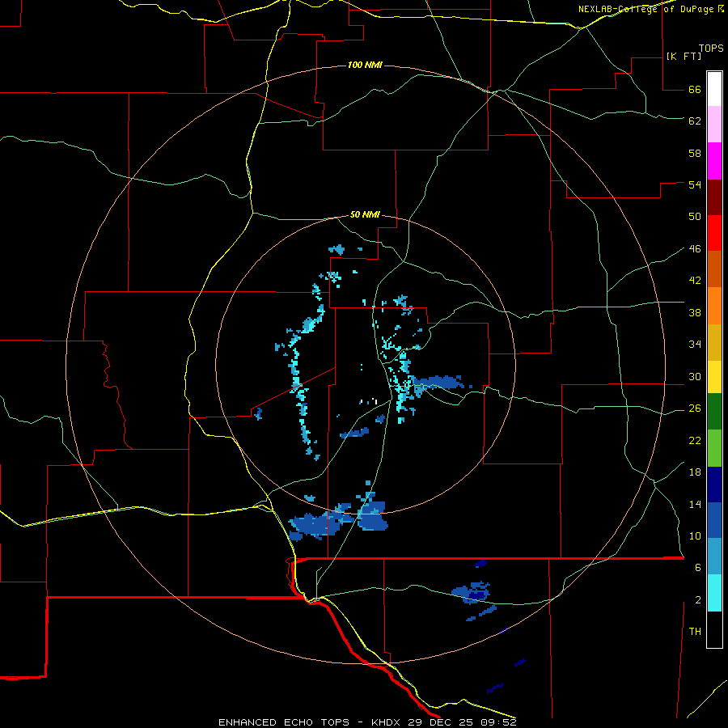Click the magenta swatch between 58 and 54

click(714, 161)
